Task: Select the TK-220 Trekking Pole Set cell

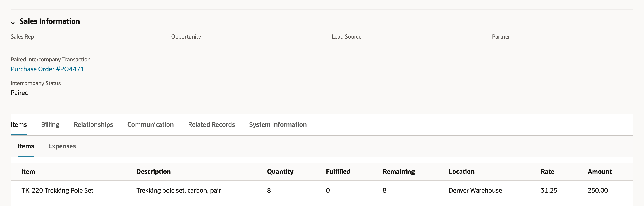Action: (57, 191)
